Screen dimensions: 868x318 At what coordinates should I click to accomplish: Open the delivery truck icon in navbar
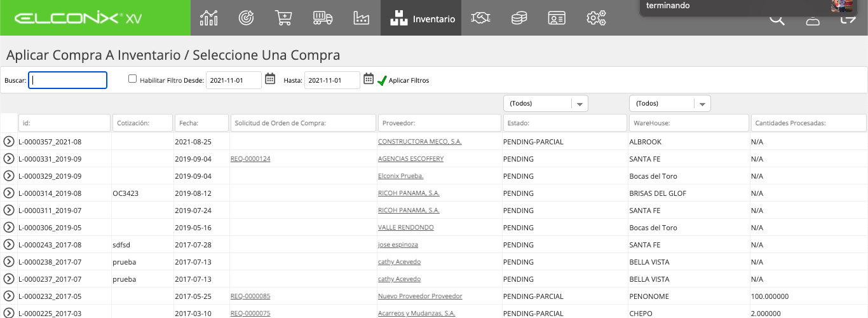[323, 18]
